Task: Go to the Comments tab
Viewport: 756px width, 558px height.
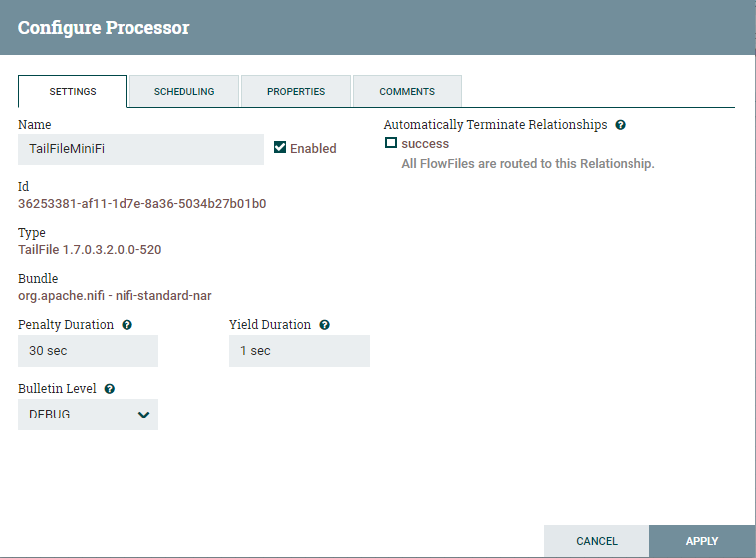Action: [407, 91]
